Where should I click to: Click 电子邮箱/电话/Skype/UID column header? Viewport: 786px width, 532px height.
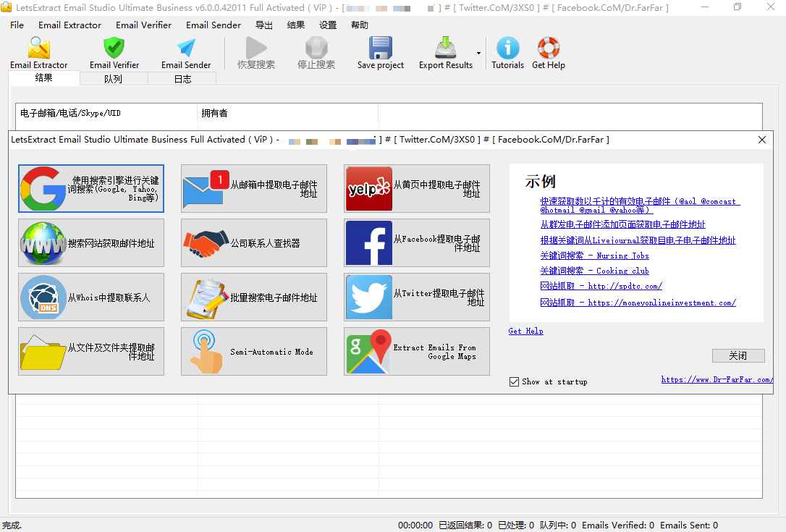tap(106, 114)
